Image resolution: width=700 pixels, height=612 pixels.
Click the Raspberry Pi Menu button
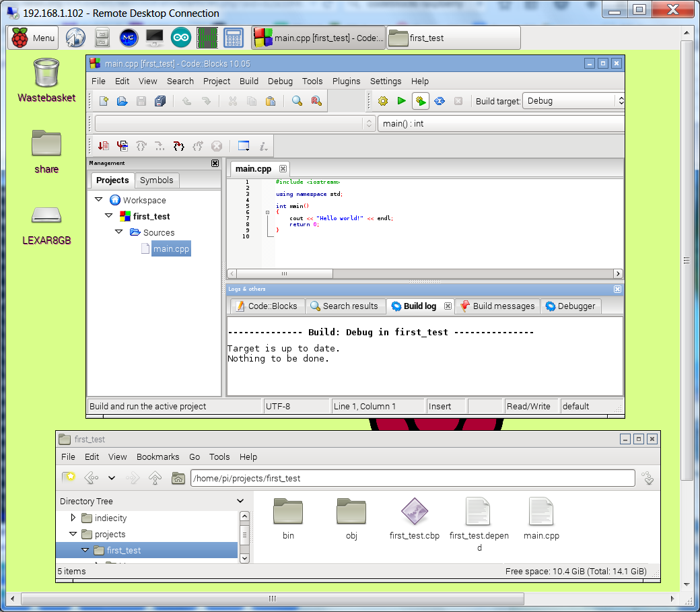[33, 38]
